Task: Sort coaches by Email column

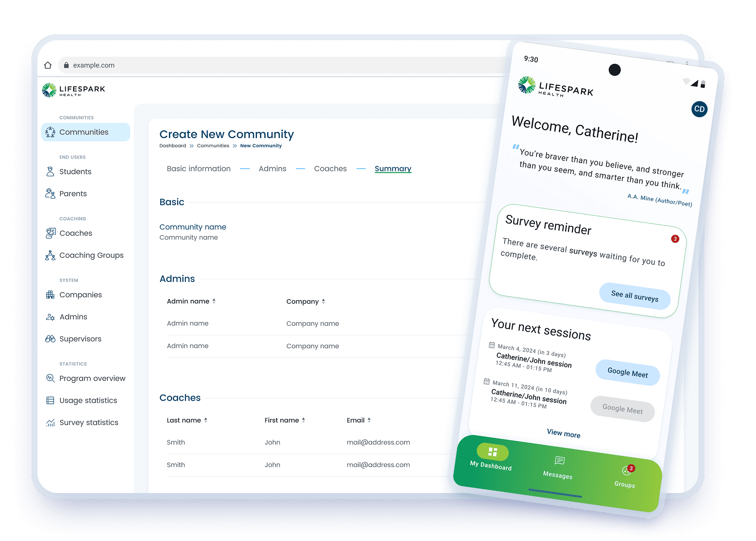Action: [x=369, y=420]
